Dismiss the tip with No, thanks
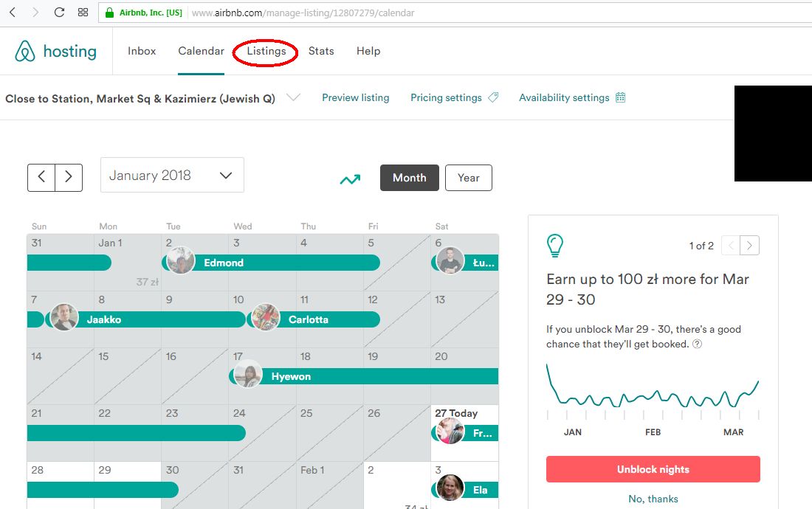Viewport: 812px width, 509px height. click(x=653, y=499)
